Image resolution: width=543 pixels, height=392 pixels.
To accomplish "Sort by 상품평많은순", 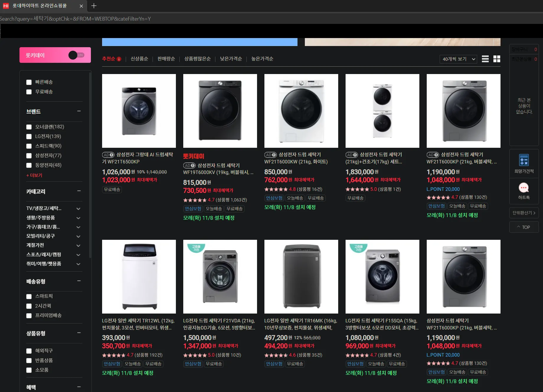I will [197, 59].
